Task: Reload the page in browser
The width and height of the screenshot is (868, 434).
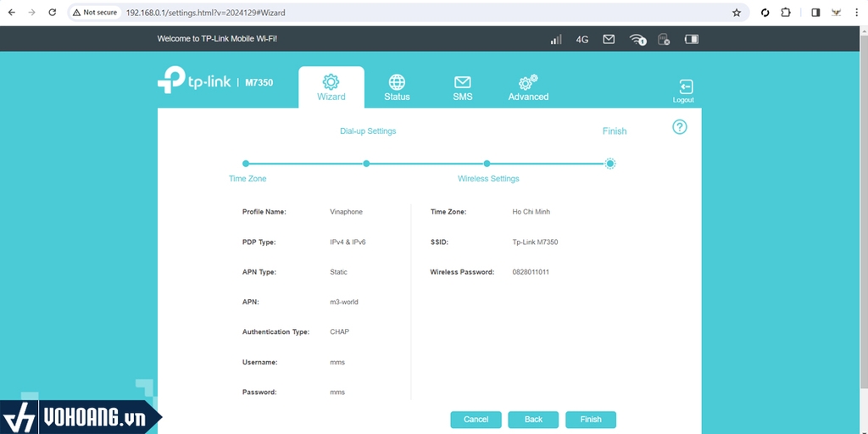Action: (x=52, y=12)
